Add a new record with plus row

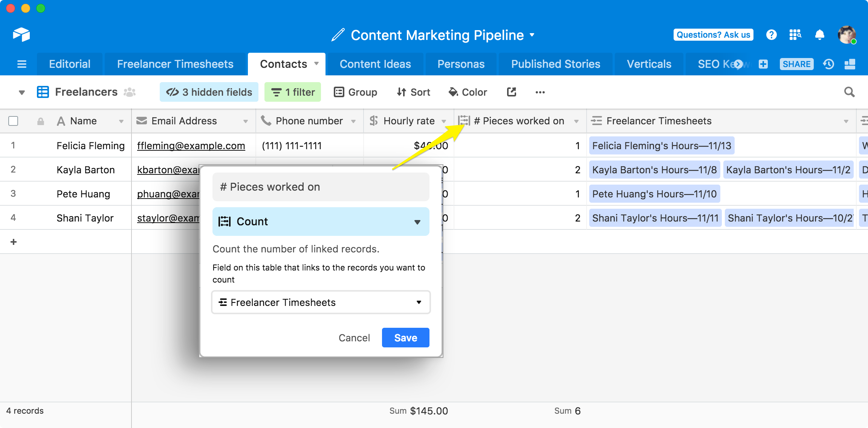[x=14, y=242]
